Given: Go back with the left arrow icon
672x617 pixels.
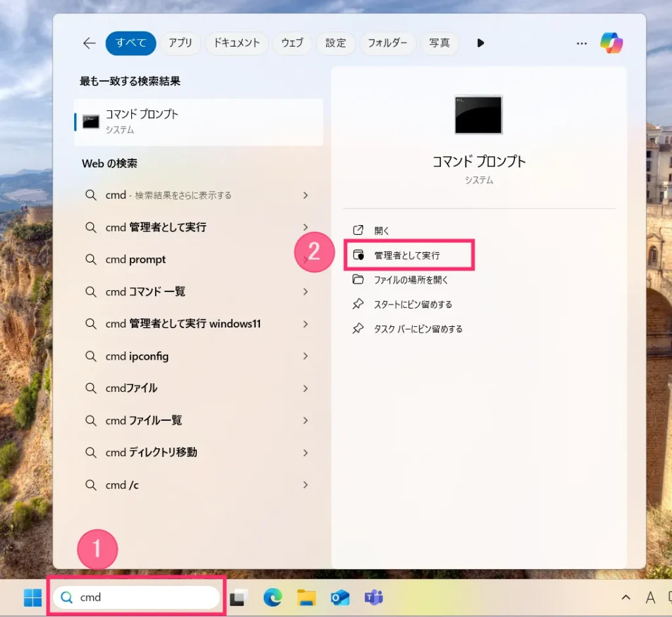Looking at the screenshot, I should click(89, 43).
